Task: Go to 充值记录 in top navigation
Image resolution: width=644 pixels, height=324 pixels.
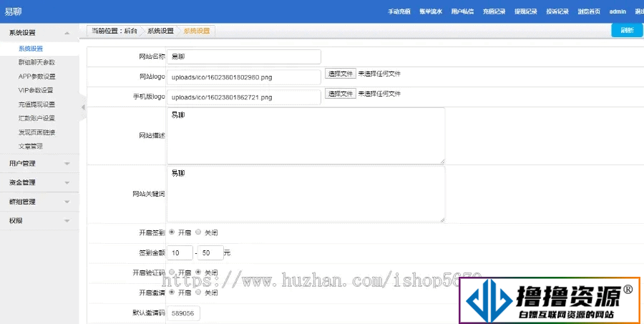Action: click(494, 11)
